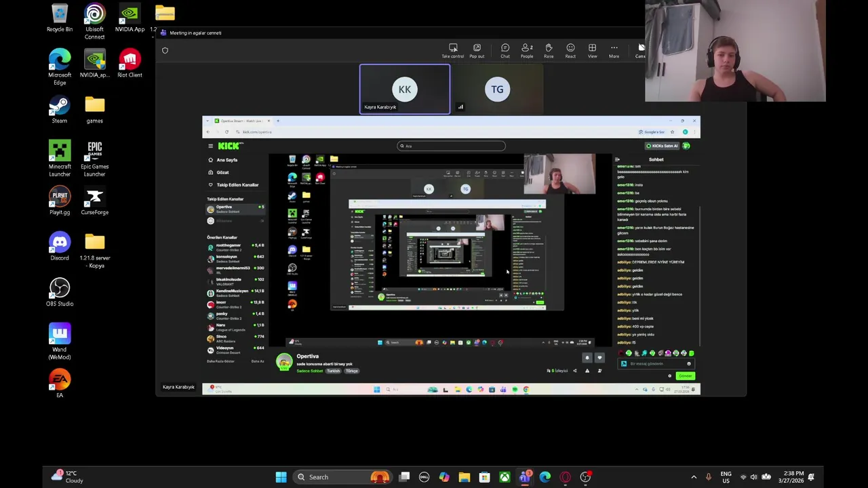Click Google'a Sor in address bar
Image resolution: width=868 pixels, height=488 pixels.
click(651, 131)
